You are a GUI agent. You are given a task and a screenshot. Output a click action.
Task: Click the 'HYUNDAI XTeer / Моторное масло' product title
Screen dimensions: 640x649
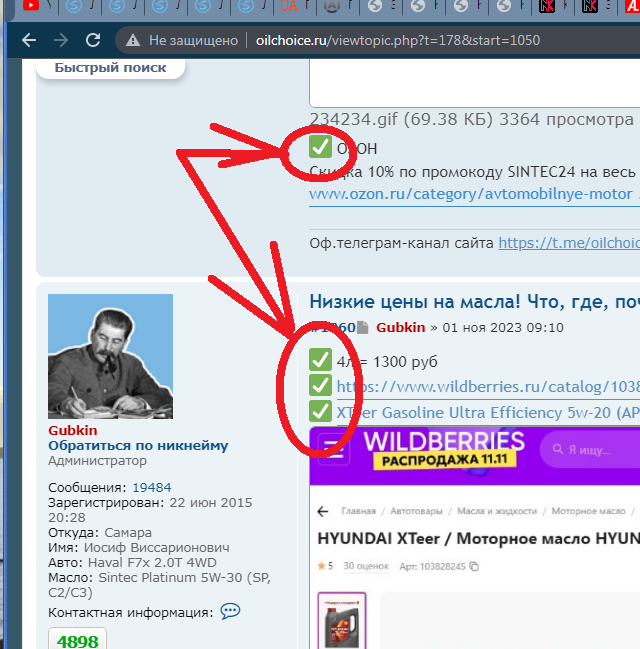pos(479,538)
